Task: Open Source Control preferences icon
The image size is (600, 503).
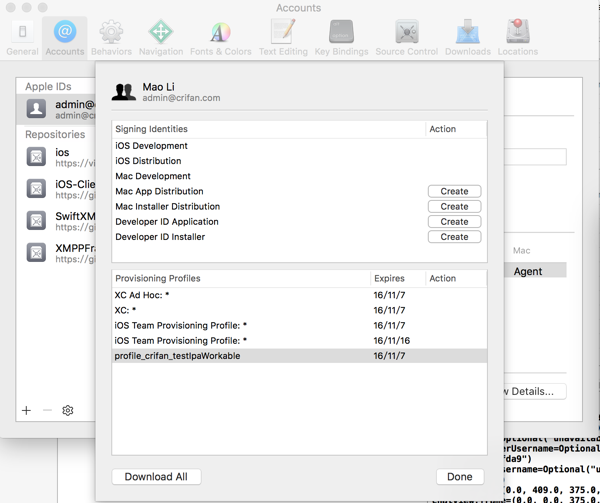Action: tap(407, 32)
